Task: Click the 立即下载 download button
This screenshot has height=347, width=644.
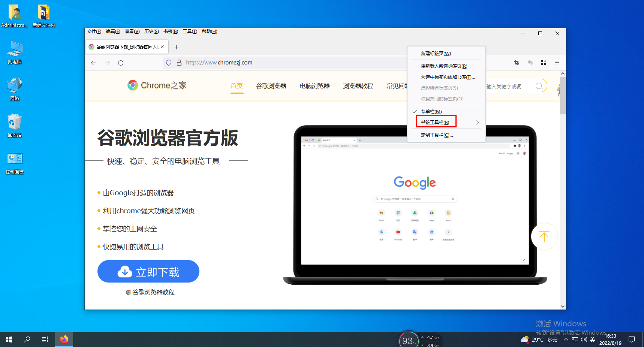Action: click(148, 271)
